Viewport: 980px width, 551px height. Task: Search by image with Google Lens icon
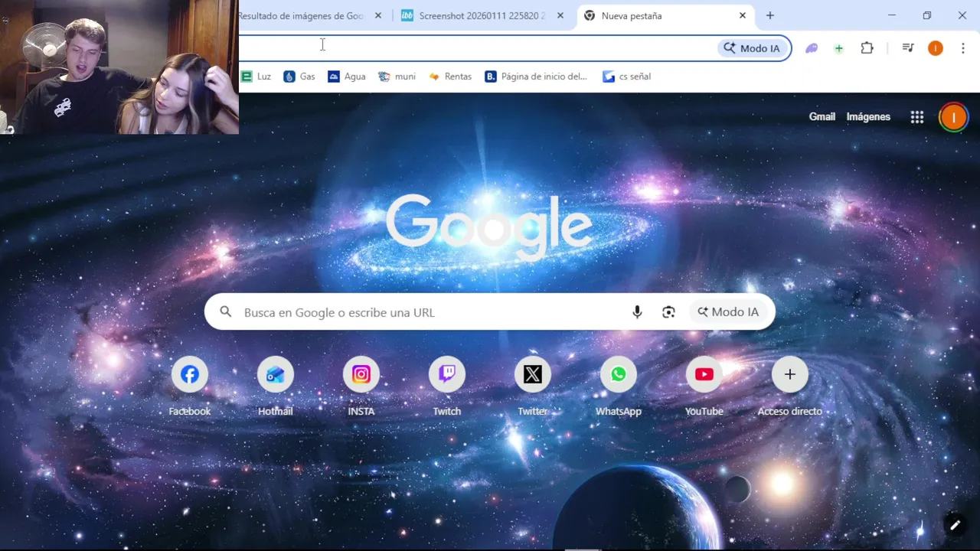(x=668, y=311)
